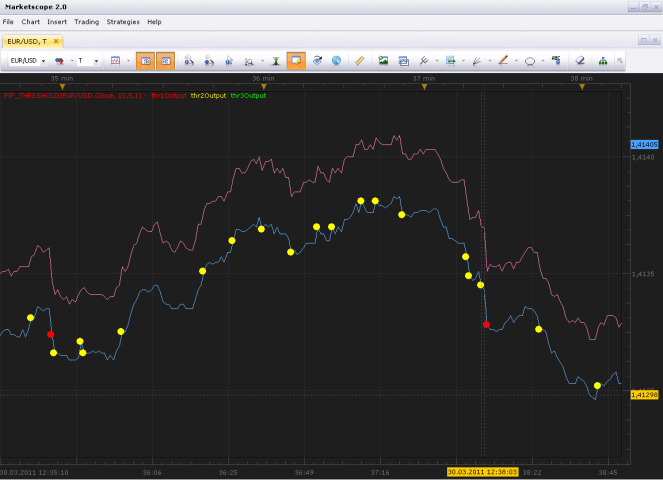Select the ruler measure tool icon
Viewport: 663px width, 480px height.
click(359, 61)
